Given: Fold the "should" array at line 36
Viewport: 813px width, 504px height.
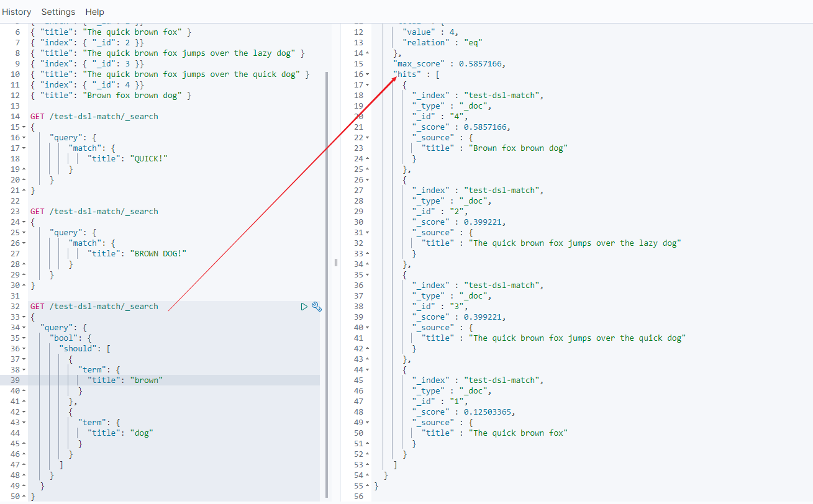Looking at the screenshot, I should [x=24, y=349].
